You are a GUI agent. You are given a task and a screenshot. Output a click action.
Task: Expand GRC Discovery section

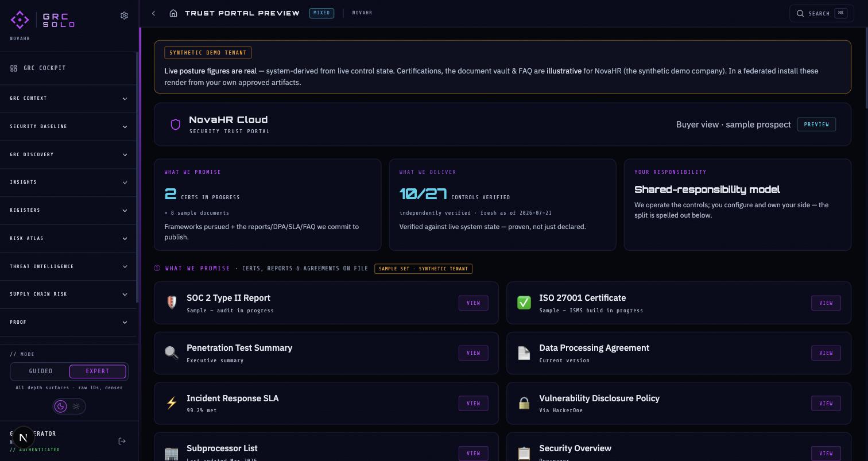pyautogui.click(x=68, y=154)
